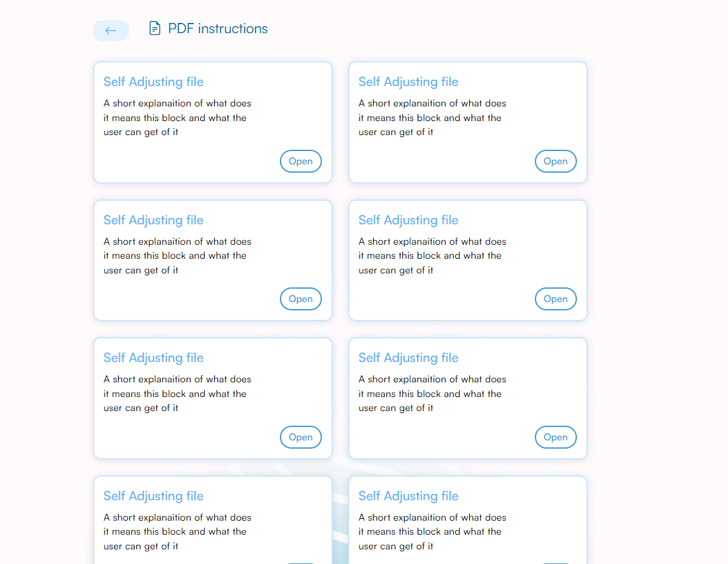Click Open in second row left card
728x564 pixels.
coord(301,299)
